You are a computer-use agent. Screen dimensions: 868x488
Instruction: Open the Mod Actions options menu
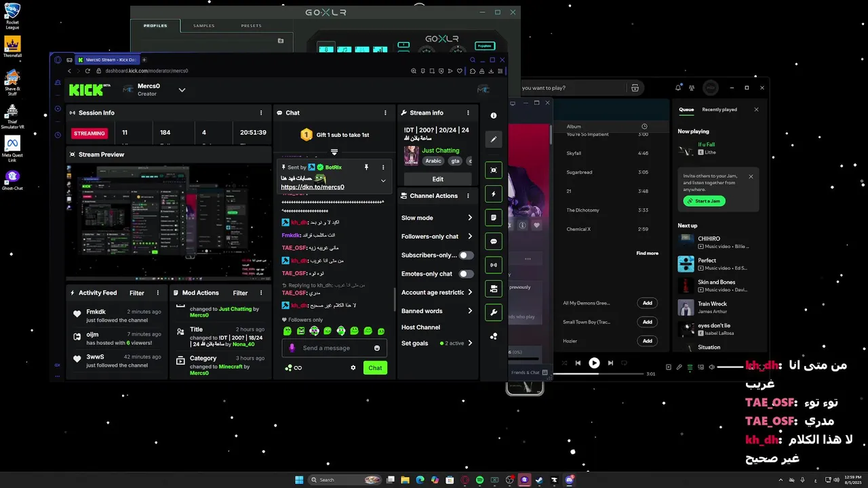coord(261,293)
